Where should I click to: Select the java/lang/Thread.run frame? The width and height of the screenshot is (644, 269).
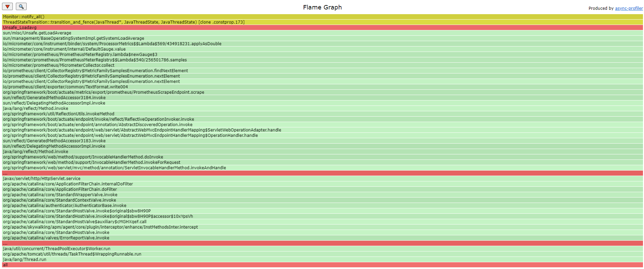point(322,260)
